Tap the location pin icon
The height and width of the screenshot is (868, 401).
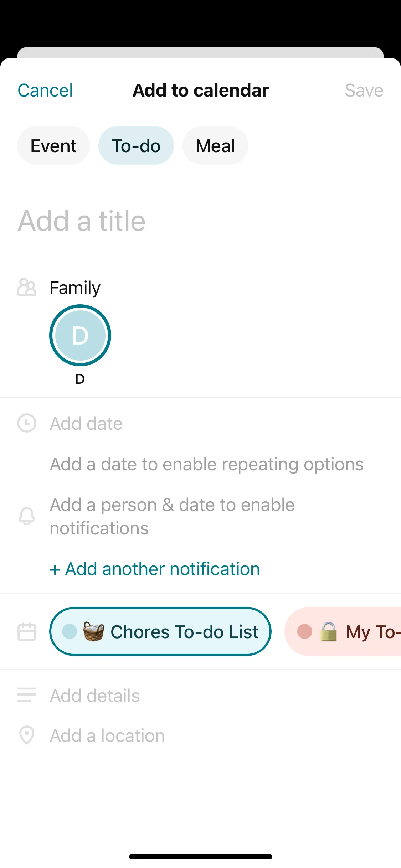(x=27, y=735)
